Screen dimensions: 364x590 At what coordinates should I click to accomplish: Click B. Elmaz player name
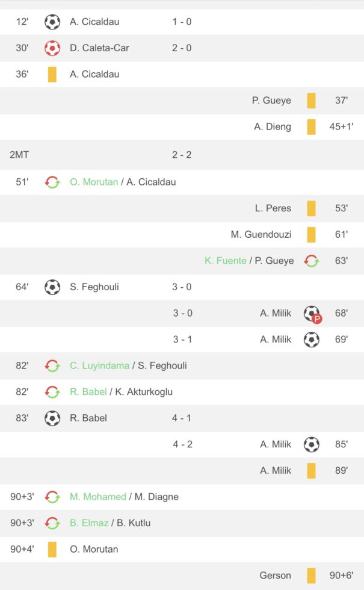click(89, 523)
